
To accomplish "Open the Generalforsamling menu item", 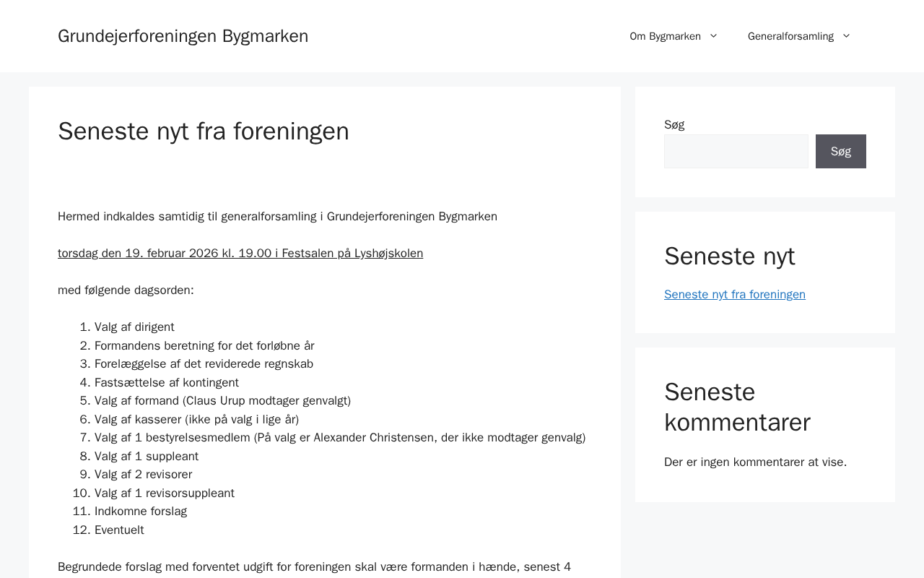I will [x=790, y=36].
